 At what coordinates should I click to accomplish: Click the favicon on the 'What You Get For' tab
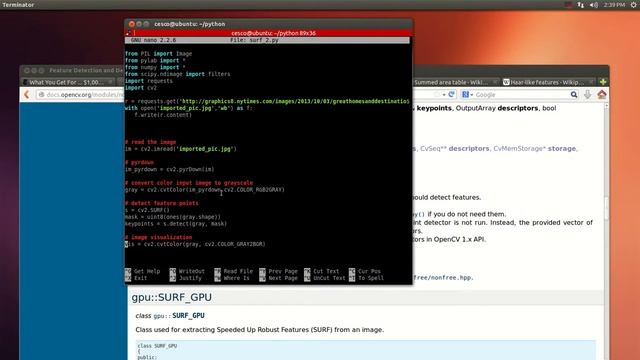tap(25, 82)
